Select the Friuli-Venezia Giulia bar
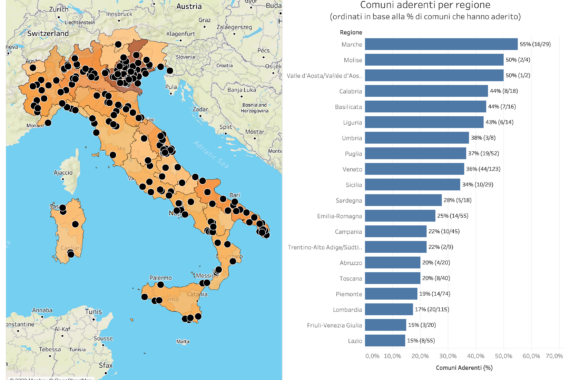 point(385,325)
